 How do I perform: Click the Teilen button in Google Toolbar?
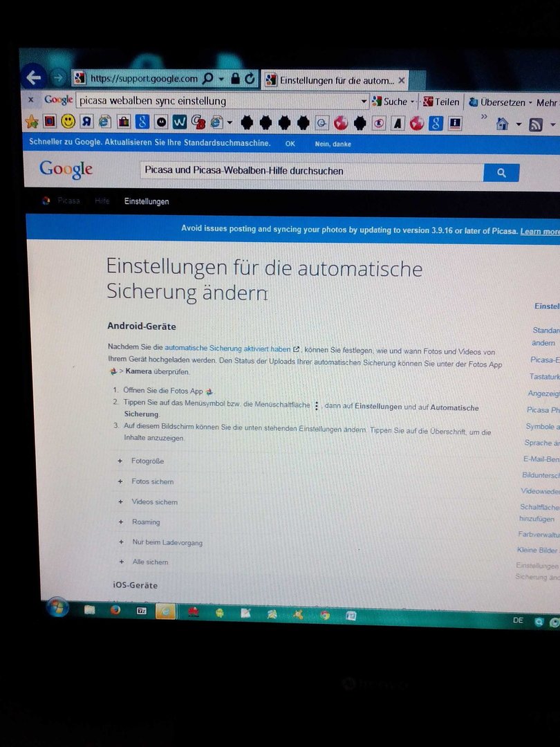pyautogui.click(x=441, y=102)
